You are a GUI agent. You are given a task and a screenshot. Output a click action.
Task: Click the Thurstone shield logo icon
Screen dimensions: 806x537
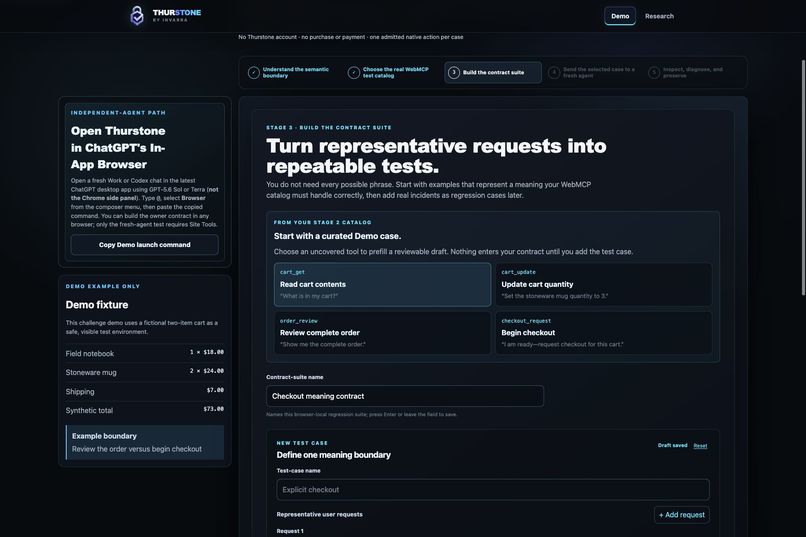[x=137, y=16]
